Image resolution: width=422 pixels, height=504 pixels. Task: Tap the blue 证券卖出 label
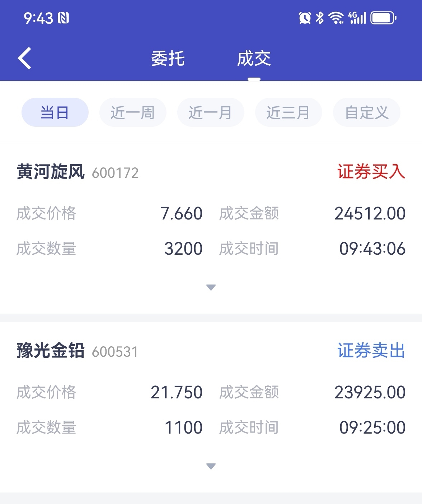371,351
